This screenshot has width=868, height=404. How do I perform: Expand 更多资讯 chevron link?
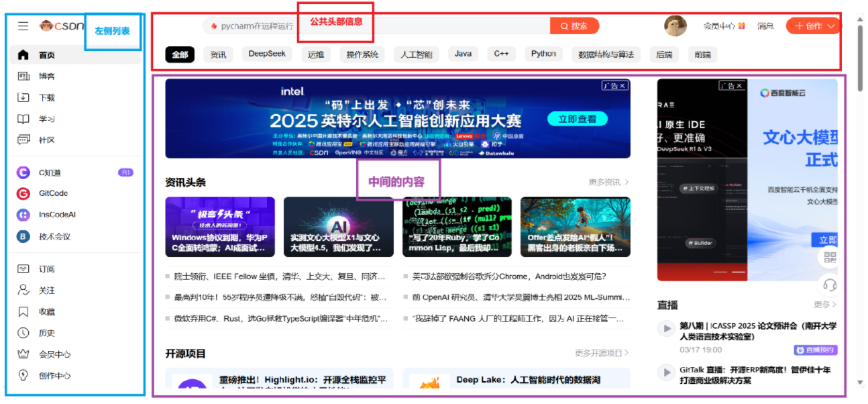(609, 182)
